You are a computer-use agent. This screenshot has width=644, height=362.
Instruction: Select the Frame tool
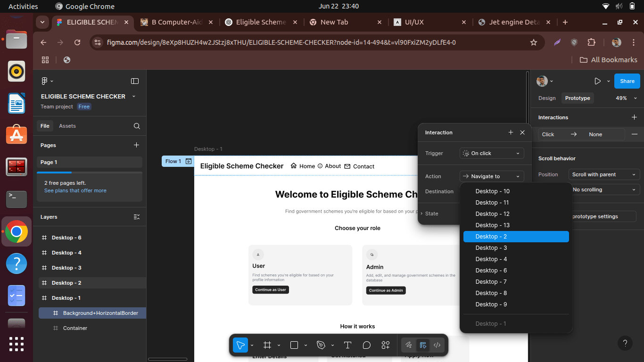267,345
